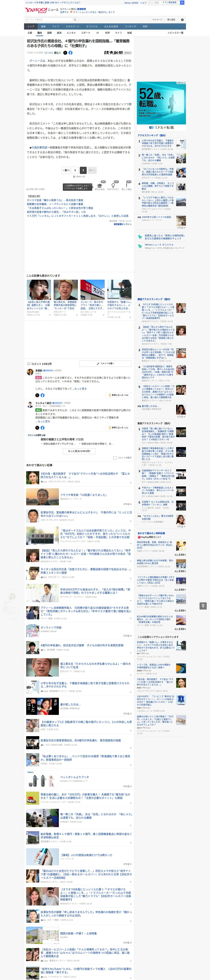Share article on X from the headline
The image size is (210, 980).
pyautogui.click(x=65, y=53)
